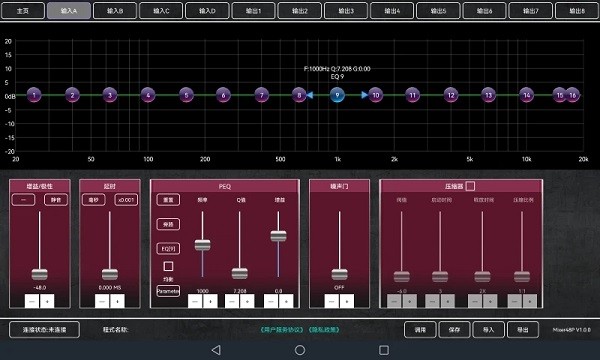Select EQ node 16 on the graph
Viewport: 600px width, 360px height.
point(573,95)
